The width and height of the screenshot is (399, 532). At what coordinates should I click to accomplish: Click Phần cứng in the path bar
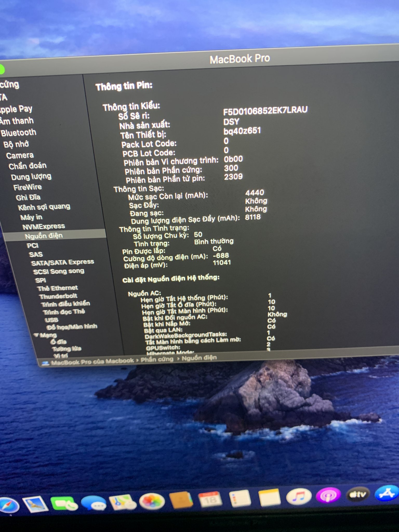[x=157, y=359]
